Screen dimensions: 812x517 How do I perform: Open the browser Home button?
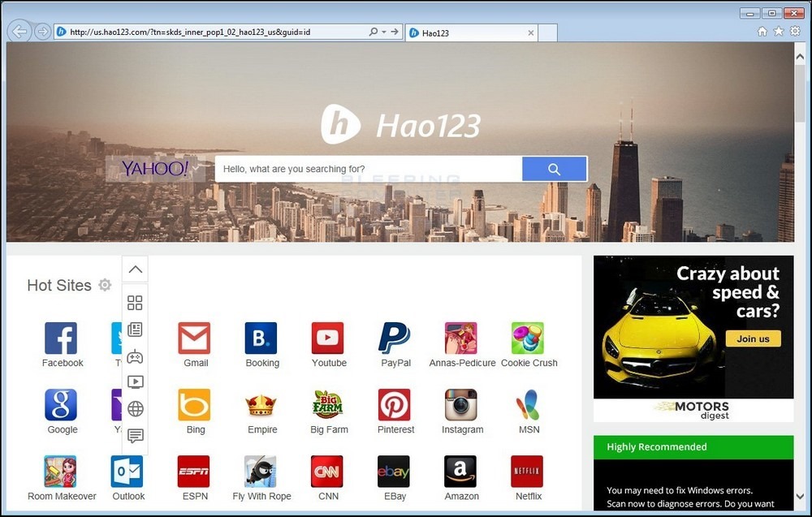762,32
